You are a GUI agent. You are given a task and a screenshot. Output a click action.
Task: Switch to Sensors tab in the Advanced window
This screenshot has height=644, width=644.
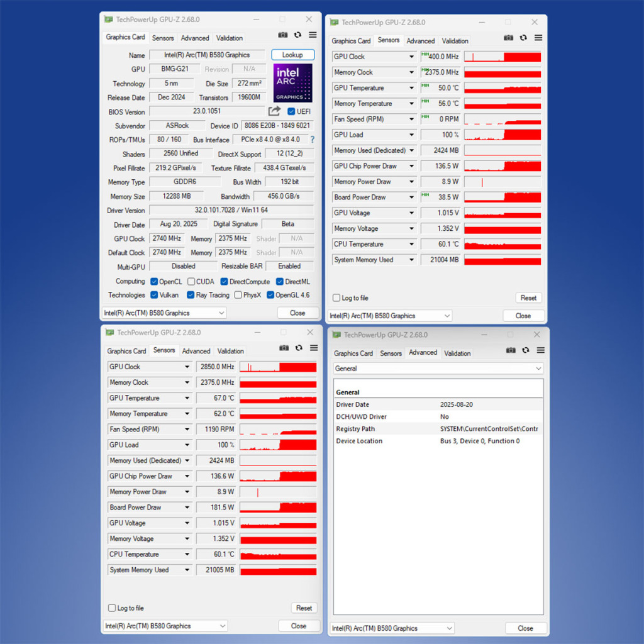tap(391, 353)
